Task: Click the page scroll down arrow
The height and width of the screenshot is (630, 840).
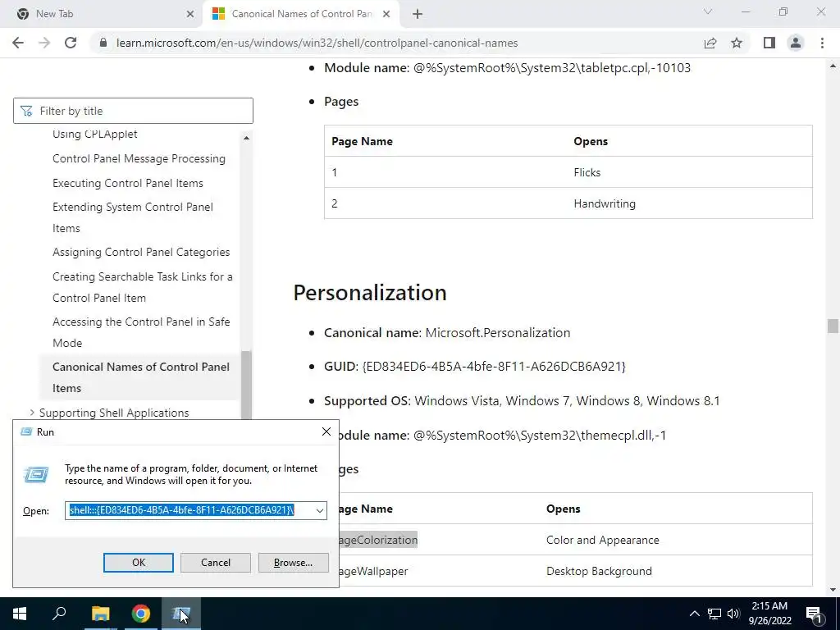Action: pyautogui.click(x=833, y=590)
